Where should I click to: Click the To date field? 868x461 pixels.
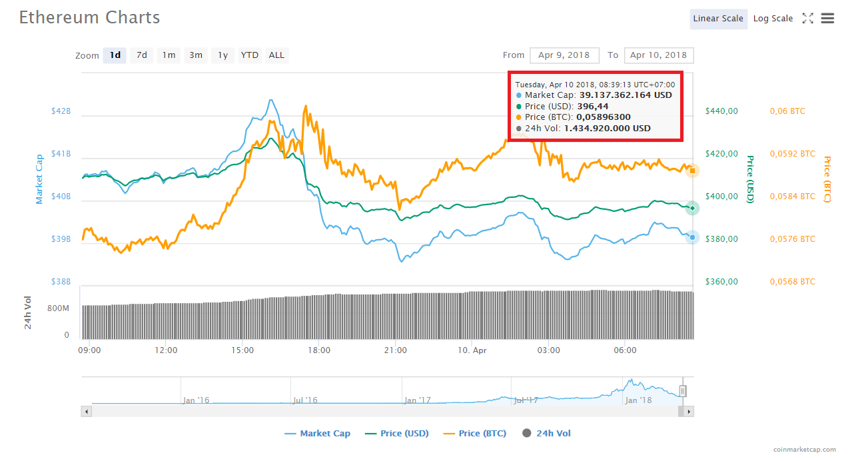click(x=658, y=55)
